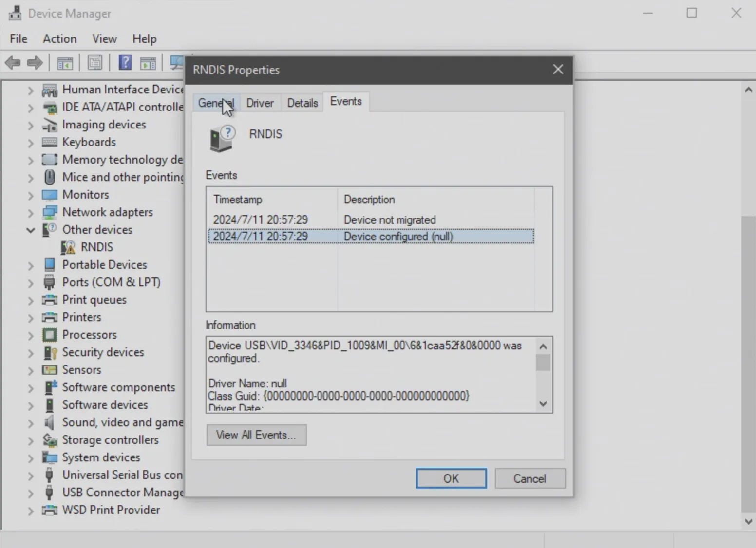This screenshot has height=548, width=756.
Task: Switch to the Details tab
Action: pos(302,103)
